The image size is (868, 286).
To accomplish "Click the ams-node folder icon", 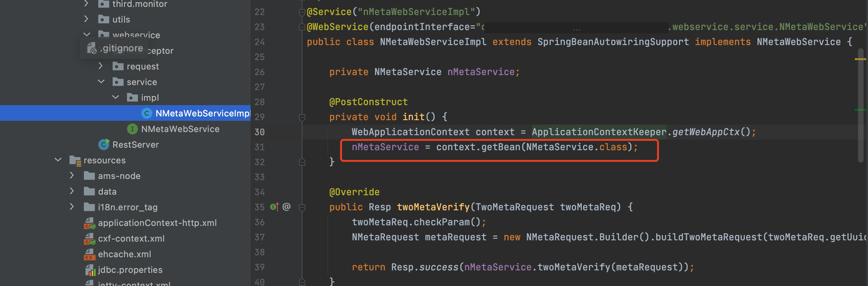I will (x=89, y=175).
